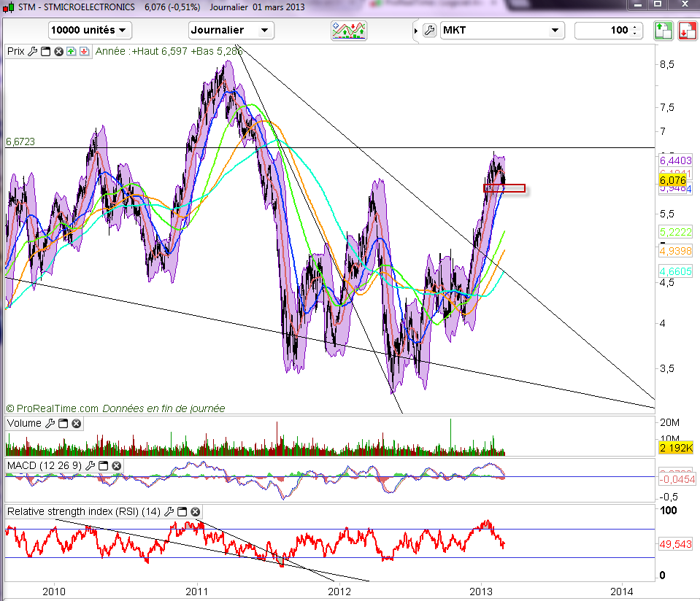Remove the RSI indicator panel
The image size is (700, 601).
tap(195, 512)
